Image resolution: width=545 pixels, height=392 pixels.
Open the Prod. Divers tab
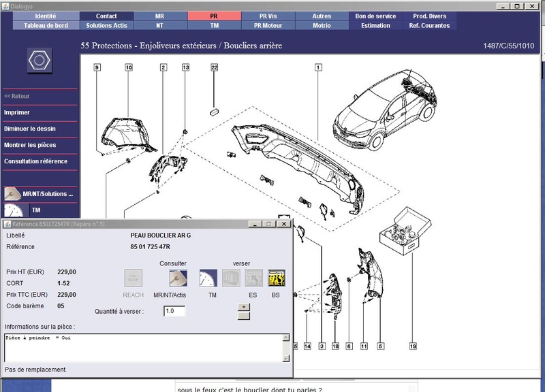(430, 16)
